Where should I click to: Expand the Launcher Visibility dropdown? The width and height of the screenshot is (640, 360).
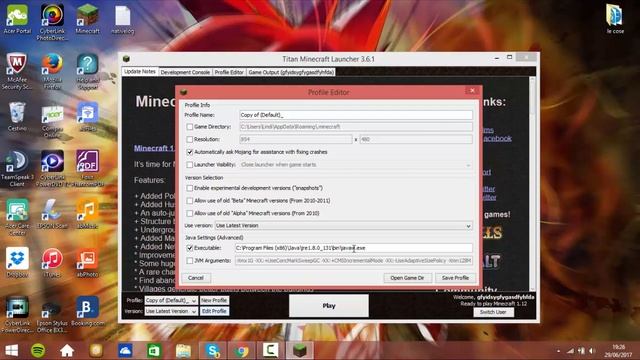(x=356, y=165)
